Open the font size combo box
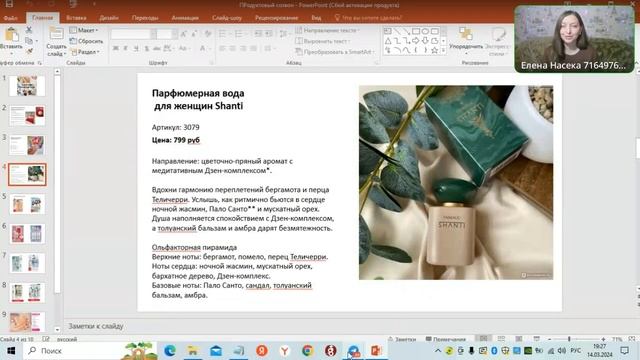The height and width of the screenshot is (360, 640). [x=167, y=34]
